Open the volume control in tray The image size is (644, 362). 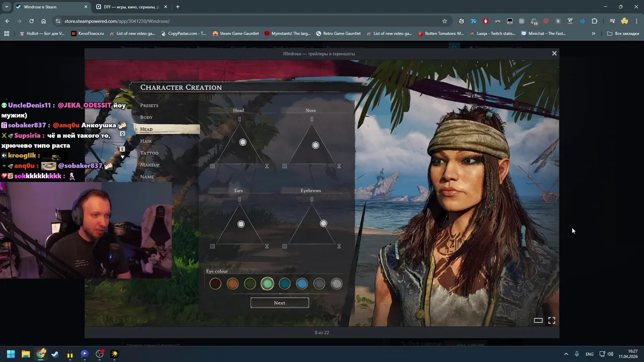point(610,354)
